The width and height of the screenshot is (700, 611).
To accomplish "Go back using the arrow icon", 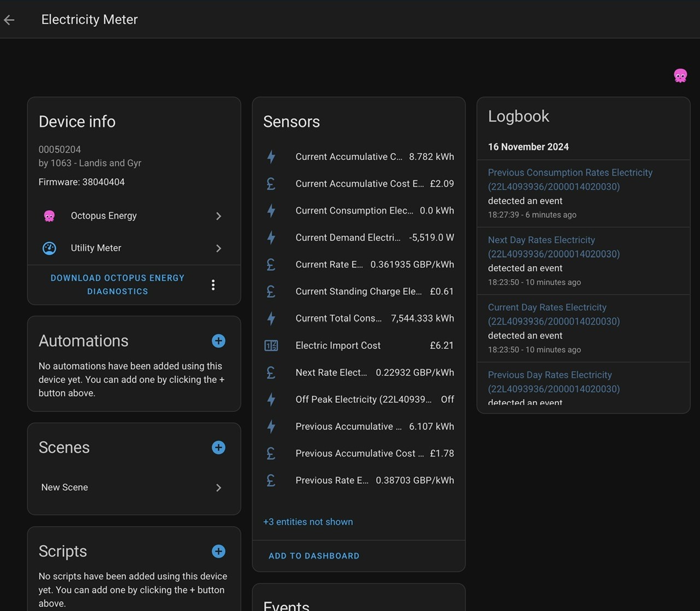I will [x=9, y=20].
